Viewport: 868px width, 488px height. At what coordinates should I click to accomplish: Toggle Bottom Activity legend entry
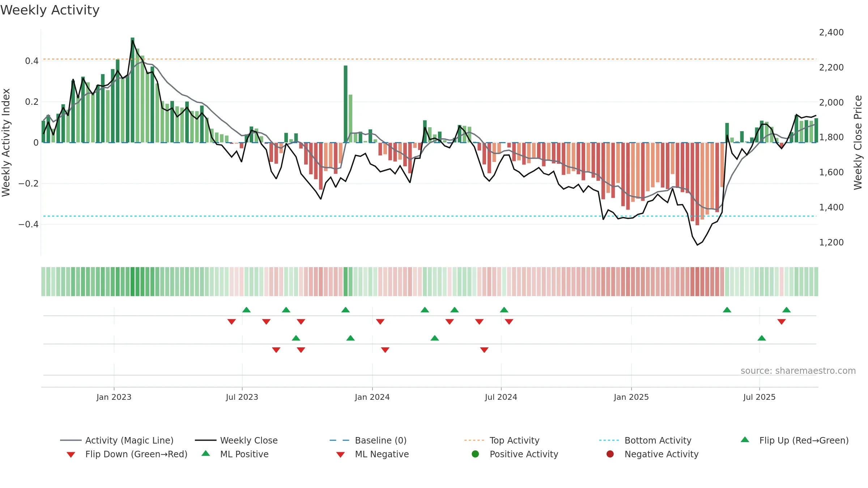click(x=645, y=440)
